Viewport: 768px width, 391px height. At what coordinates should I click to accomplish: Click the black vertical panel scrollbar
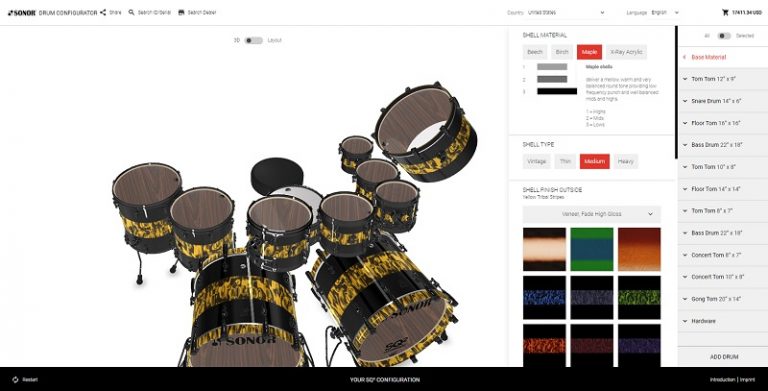click(x=676, y=92)
